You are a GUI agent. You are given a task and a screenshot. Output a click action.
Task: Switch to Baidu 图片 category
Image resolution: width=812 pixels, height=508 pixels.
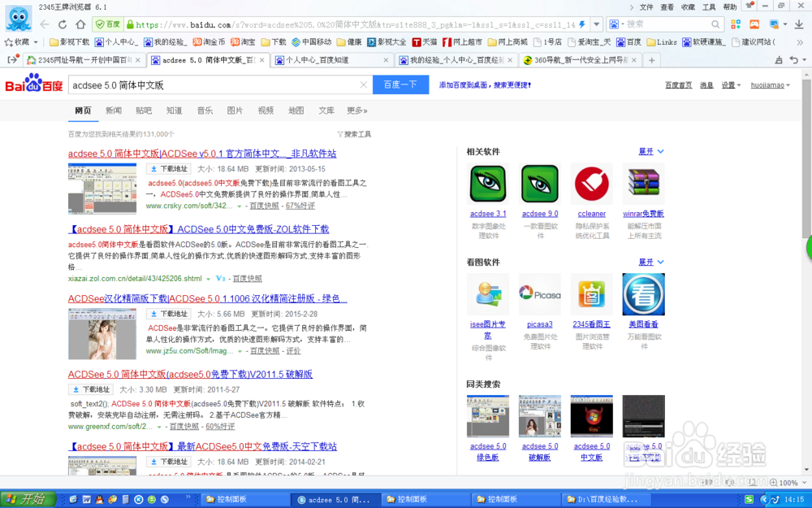[x=235, y=111]
